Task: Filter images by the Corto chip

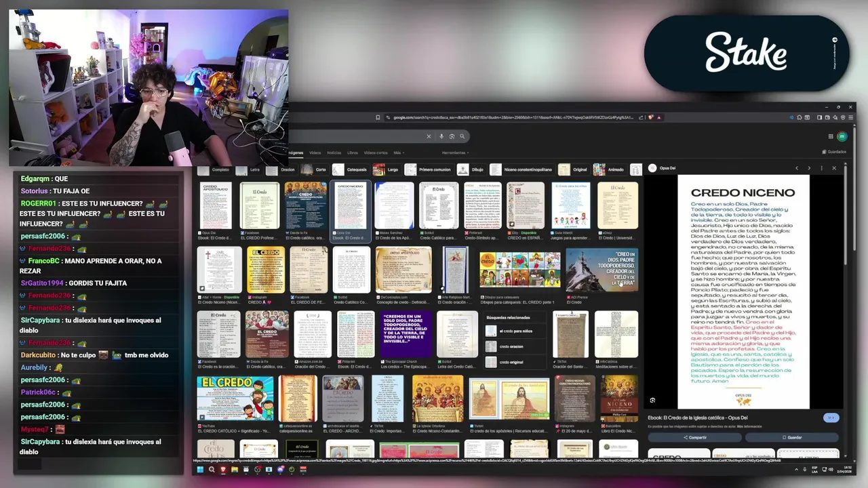Action: point(315,169)
